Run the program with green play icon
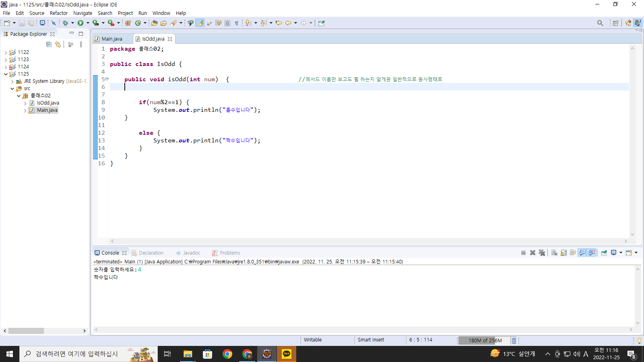 pyautogui.click(x=80, y=23)
